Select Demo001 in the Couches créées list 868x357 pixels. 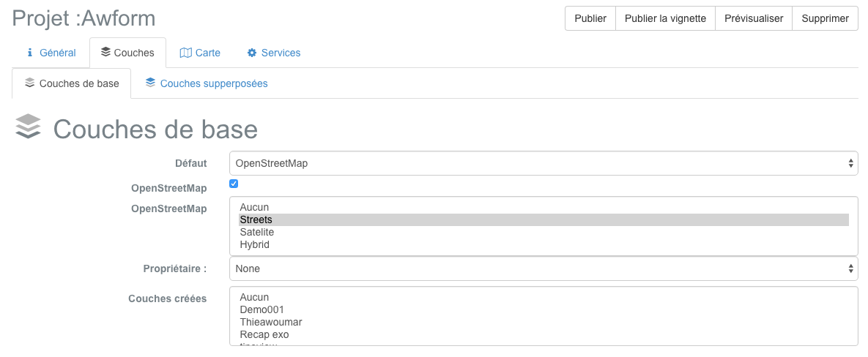544,309
